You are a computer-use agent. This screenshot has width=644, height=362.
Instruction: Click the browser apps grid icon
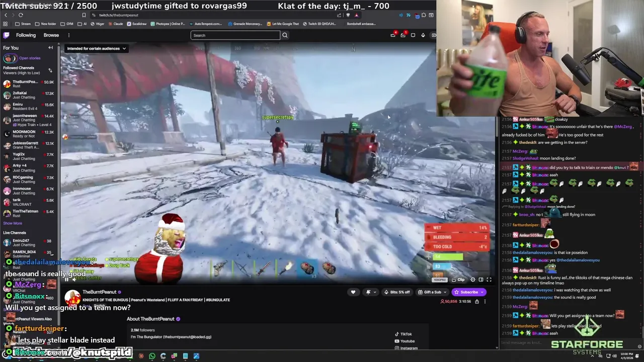point(6,24)
